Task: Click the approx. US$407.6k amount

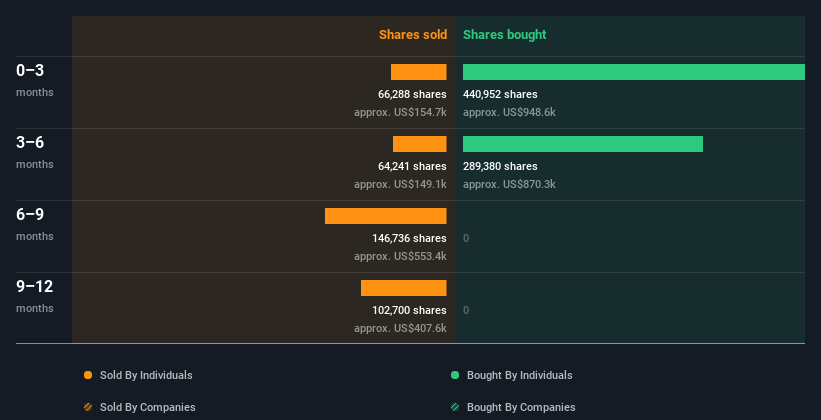Action: [401, 328]
